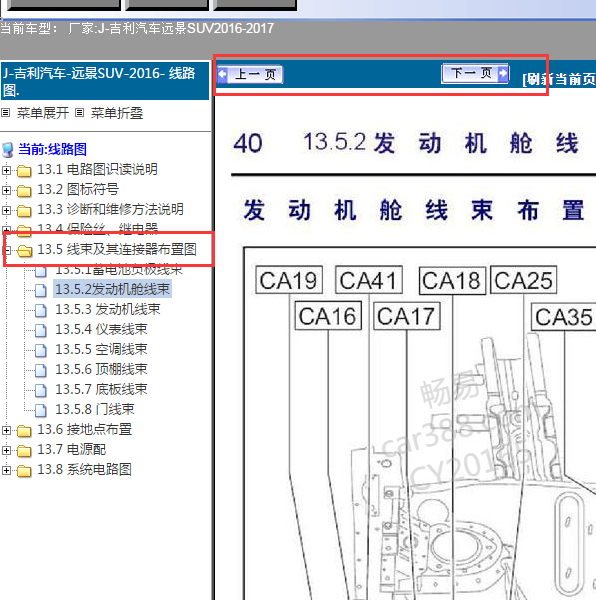Click the J-吉利汽车-远景SUV-2016- 线路图 header
The height and width of the screenshot is (600, 596).
pyautogui.click(x=105, y=81)
